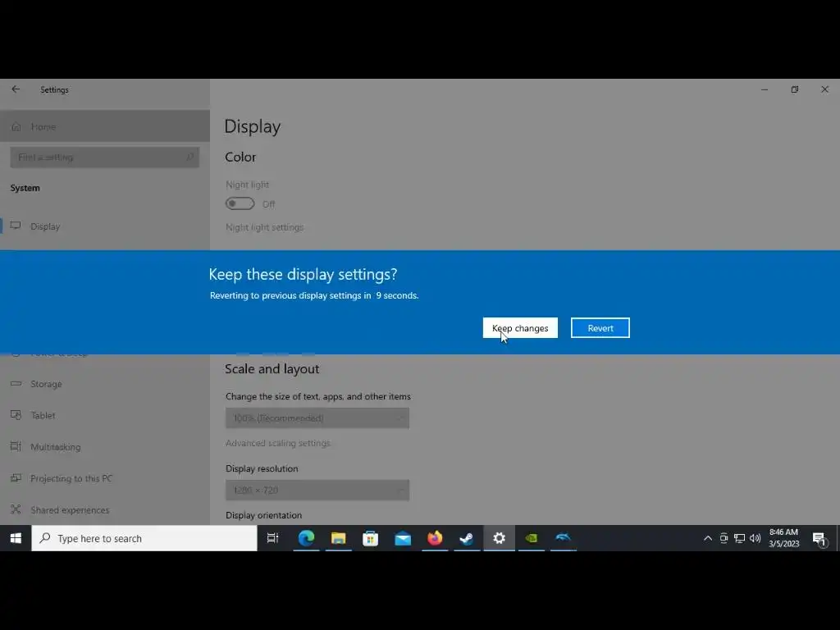Select Tablet in the sidebar

(105, 415)
